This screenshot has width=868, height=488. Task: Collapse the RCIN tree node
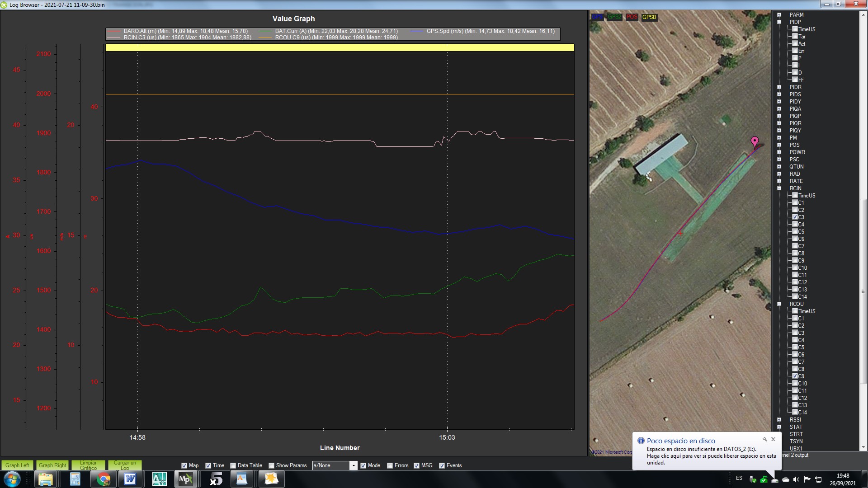pyautogui.click(x=779, y=188)
